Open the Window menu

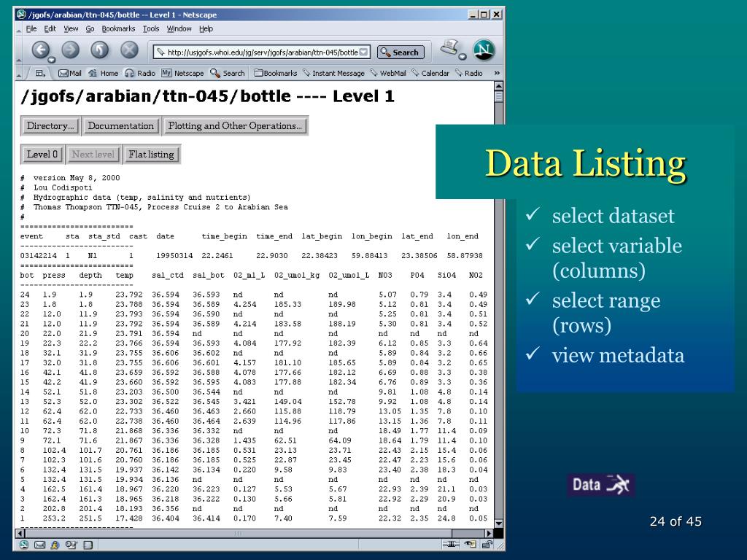click(179, 28)
